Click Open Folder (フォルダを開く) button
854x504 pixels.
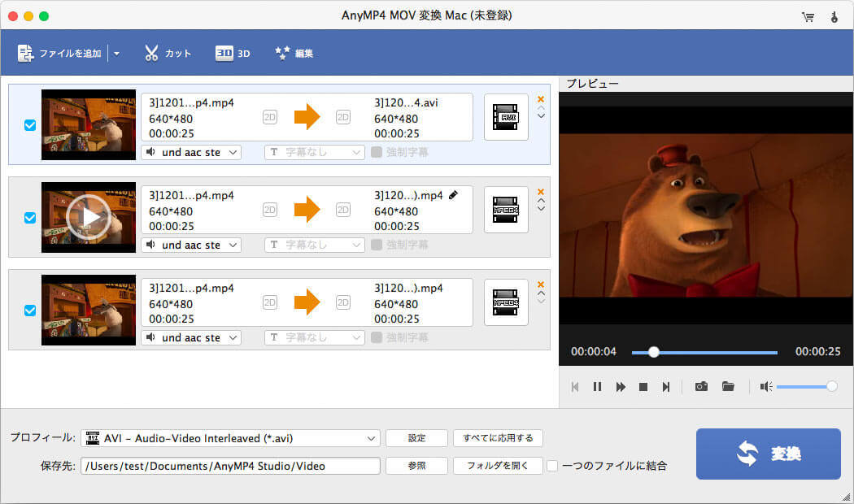(x=498, y=466)
